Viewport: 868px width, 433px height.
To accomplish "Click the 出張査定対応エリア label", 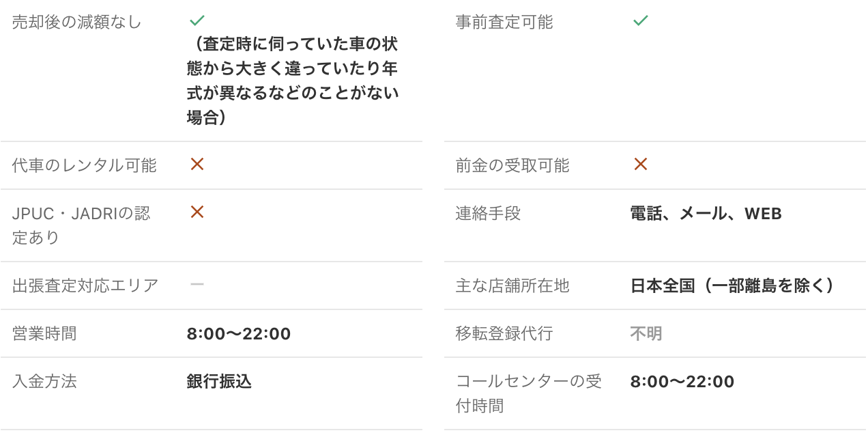I will coord(85,285).
